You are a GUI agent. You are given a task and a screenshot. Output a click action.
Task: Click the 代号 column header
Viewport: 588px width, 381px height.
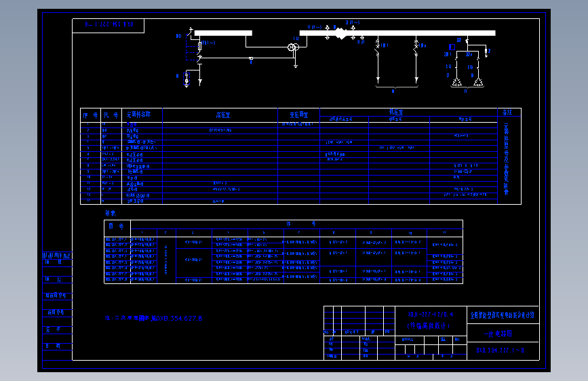tap(111, 115)
